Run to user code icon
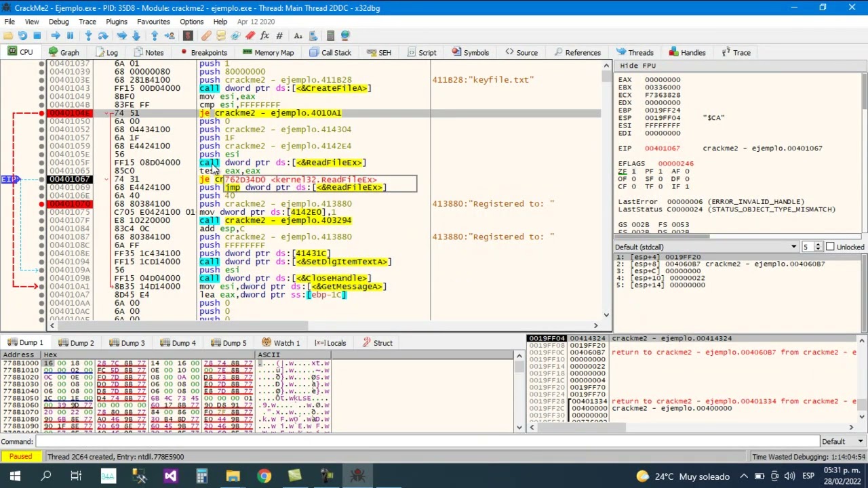The height and width of the screenshot is (488, 868). [x=169, y=35]
